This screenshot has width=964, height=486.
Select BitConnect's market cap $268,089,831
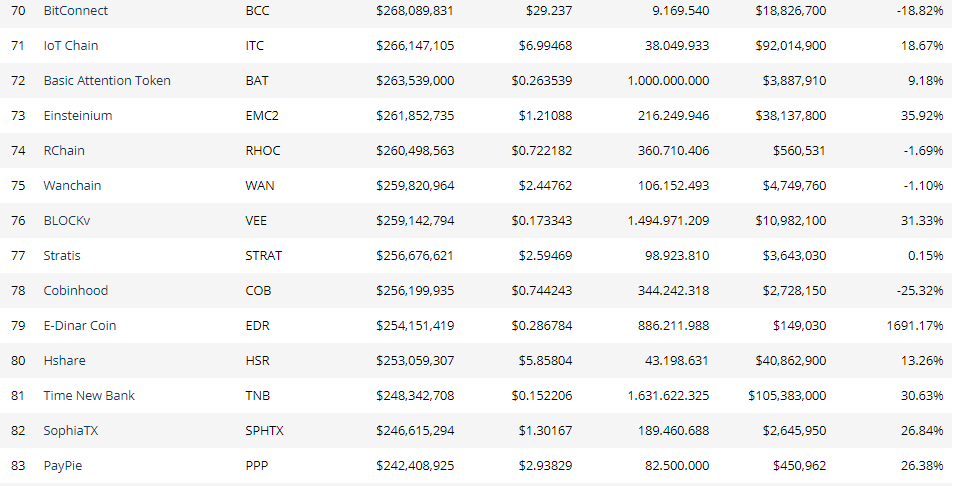click(415, 11)
